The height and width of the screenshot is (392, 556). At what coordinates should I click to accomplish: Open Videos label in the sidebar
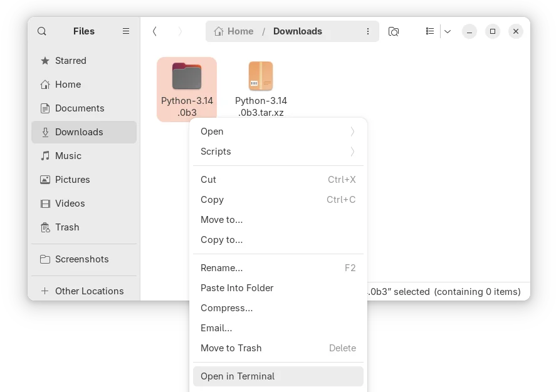(70, 204)
